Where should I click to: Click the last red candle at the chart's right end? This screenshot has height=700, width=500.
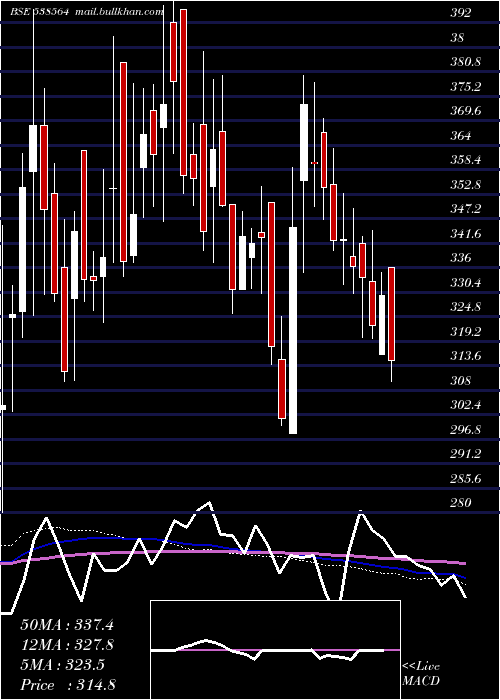pos(392,314)
